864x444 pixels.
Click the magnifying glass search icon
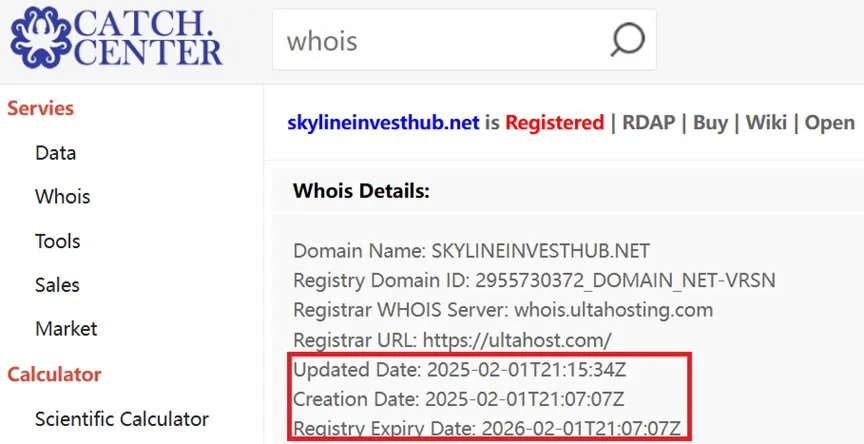coord(628,40)
